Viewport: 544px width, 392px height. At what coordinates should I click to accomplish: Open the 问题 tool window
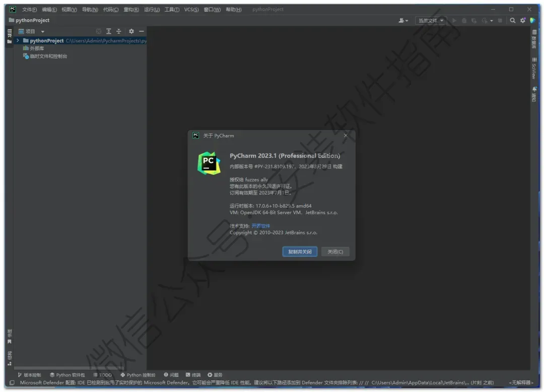coord(171,375)
